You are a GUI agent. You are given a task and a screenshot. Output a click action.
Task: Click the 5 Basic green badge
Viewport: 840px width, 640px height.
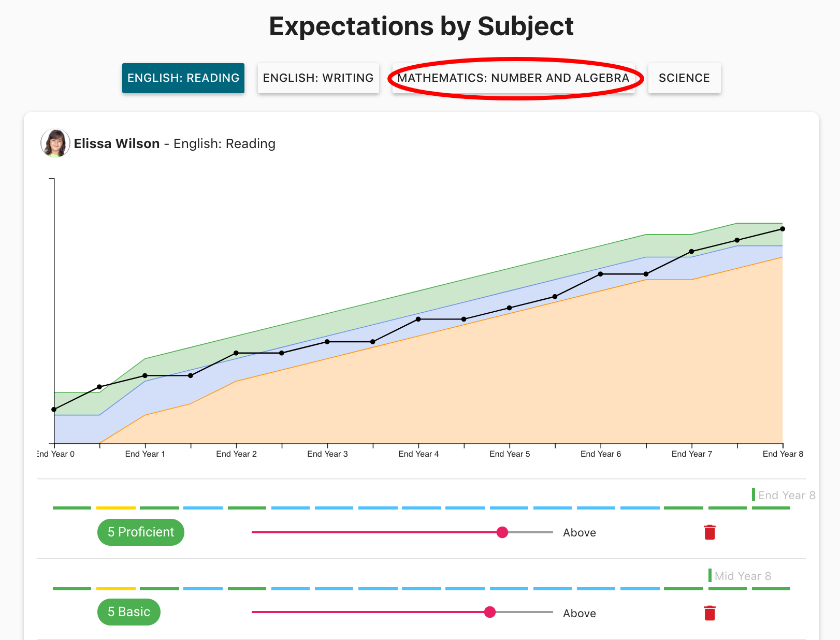[x=129, y=612]
